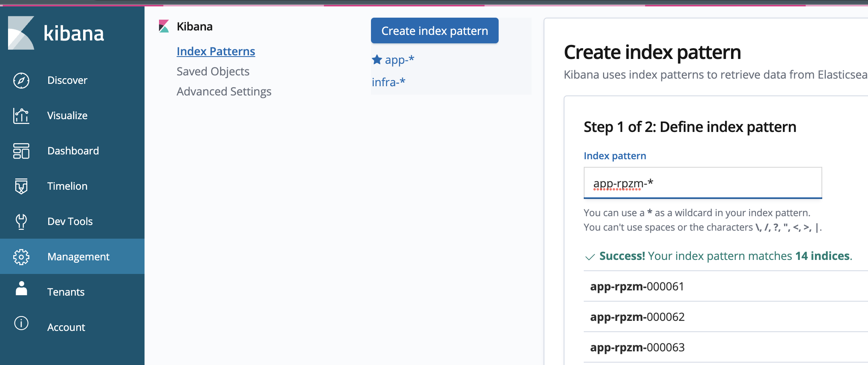The width and height of the screenshot is (868, 365).
Task: Click the Dashboard layout icon
Action: pos(21,151)
